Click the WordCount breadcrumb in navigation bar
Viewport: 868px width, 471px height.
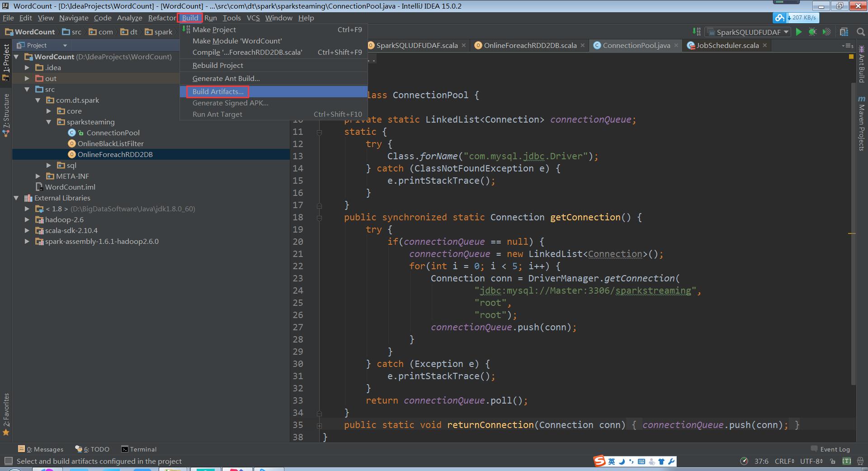point(30,32)
